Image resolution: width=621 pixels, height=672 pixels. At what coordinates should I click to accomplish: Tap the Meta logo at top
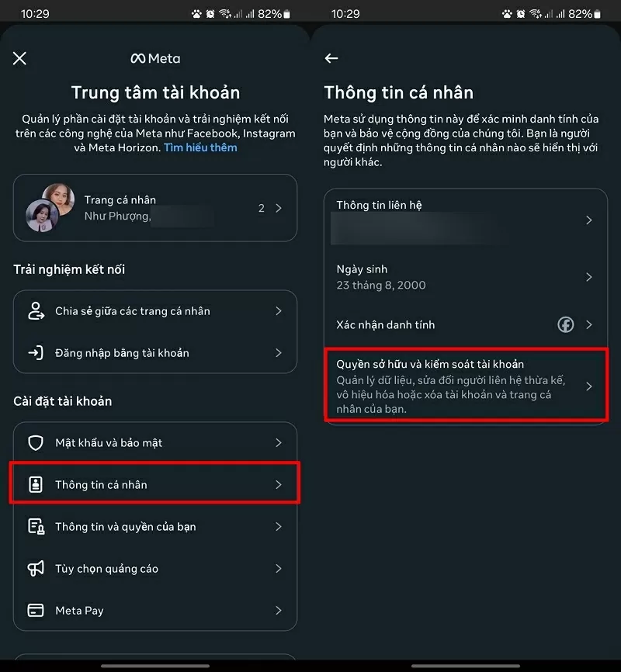[155, 58]
